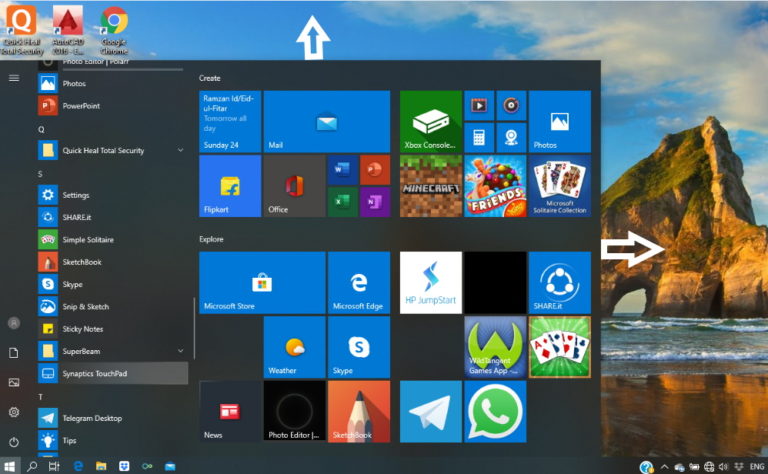Click the Power button in Start sidebar
Viewport: 768px width, 474px height.
tap(14, 442)
